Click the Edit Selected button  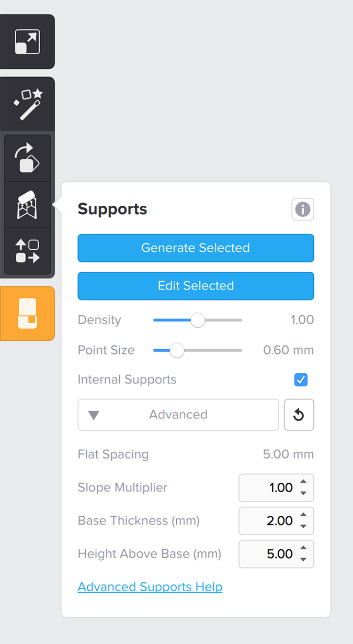click(196, 286)
